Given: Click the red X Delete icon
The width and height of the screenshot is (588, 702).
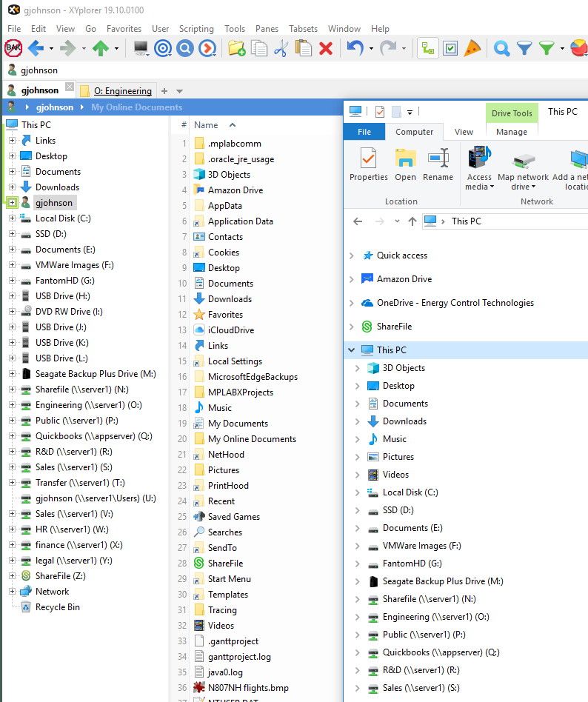Looking at the screenshot, I should pos(325,49).
